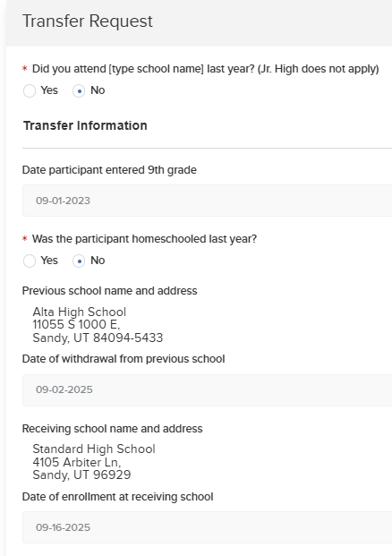Screen dimensions: 392x556
Task: Click the 'Previous school name and address' label
Action: point(109,291)
